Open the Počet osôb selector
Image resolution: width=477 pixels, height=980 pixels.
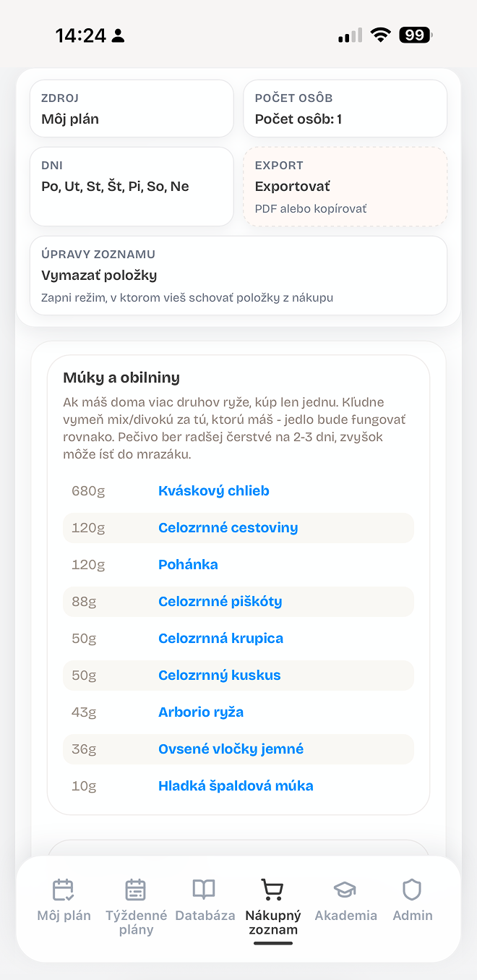click(345, 108)
